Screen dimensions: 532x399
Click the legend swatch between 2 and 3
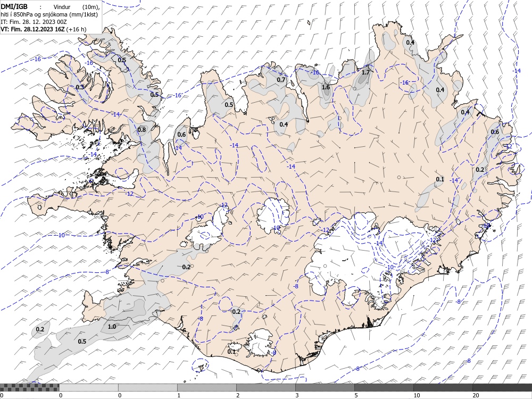[x=265, y=387]
